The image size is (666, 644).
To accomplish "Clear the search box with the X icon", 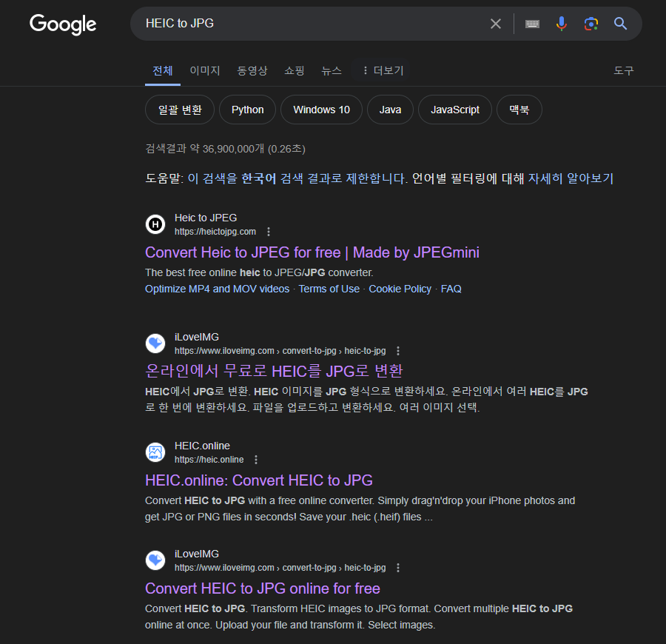I will (x=496, y=24).
